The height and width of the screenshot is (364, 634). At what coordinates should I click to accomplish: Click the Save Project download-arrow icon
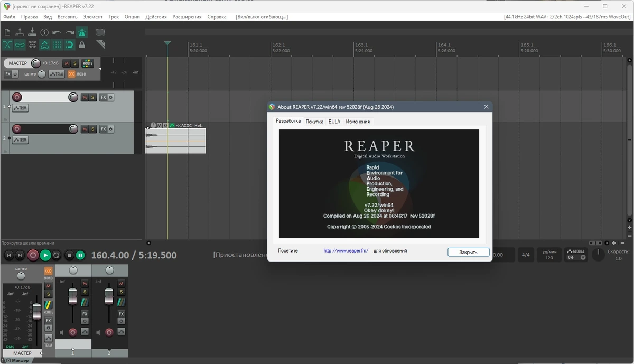[x=32, y=32]
